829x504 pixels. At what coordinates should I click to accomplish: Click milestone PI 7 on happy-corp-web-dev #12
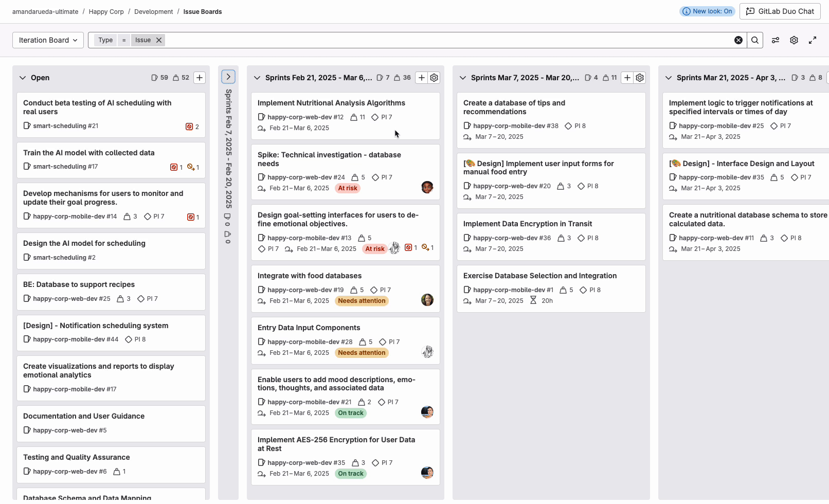pos(382,117)
